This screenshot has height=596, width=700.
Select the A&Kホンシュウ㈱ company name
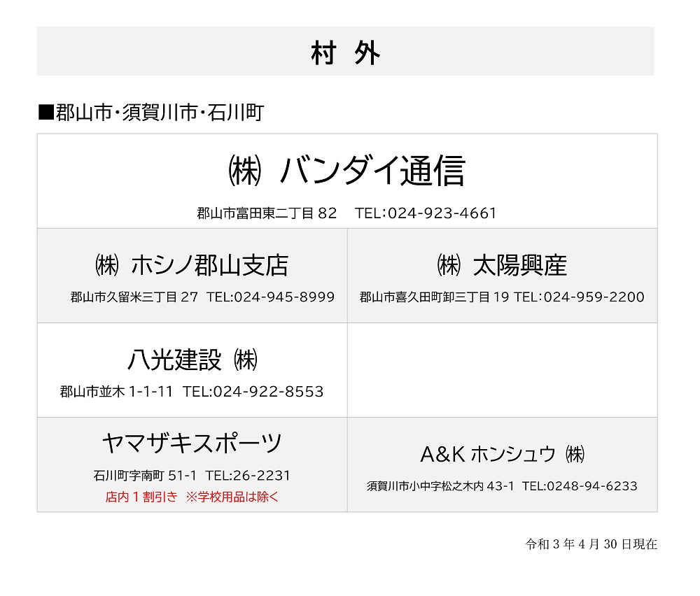502,454
